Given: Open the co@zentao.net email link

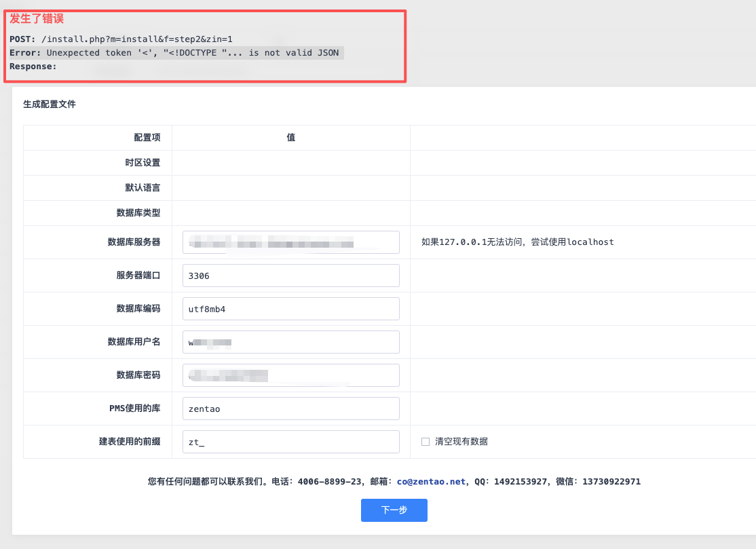Looking at the screenshot, I should click(431, 482).
